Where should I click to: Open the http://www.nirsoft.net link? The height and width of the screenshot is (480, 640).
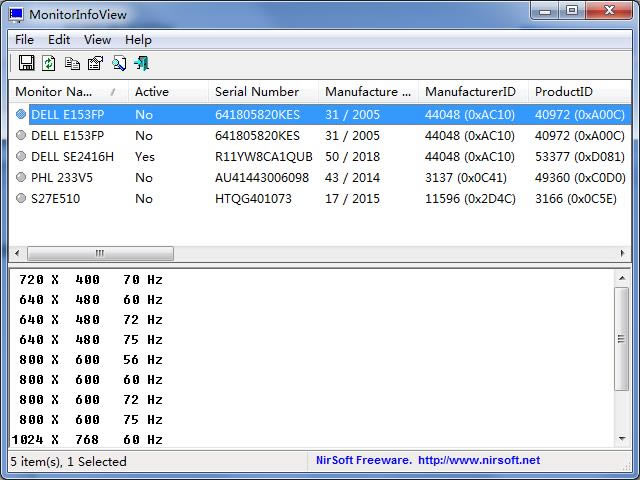tap(479, 460)
